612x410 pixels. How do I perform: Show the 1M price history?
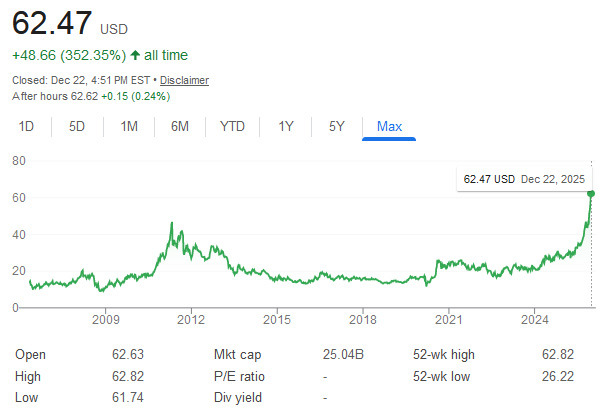[129, 126]
